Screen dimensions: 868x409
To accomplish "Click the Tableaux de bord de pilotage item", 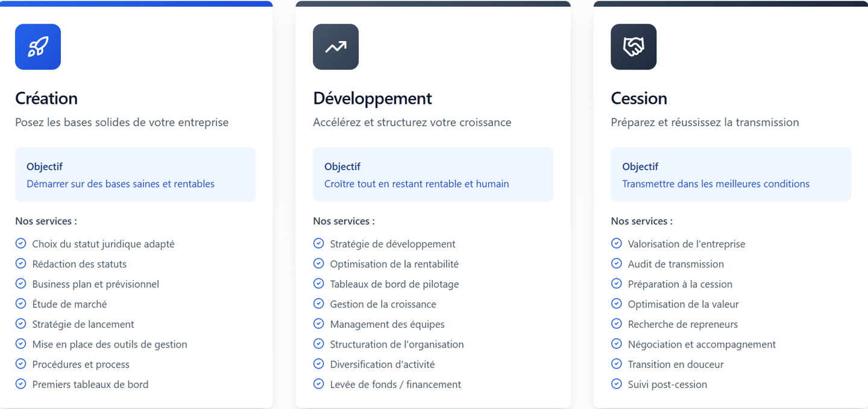I will (x=386, y=284).
